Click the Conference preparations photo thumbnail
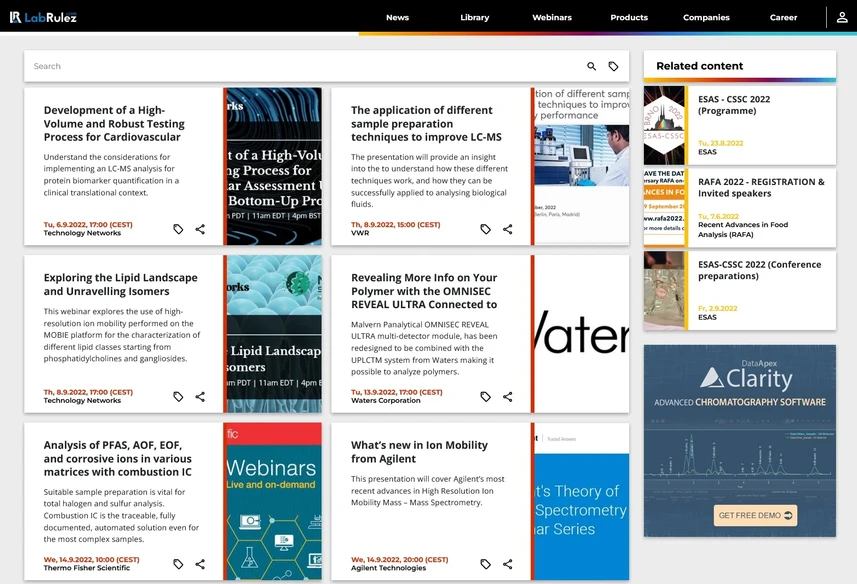Image resolution: width=857 pixels, height=584 pixels. click(664, 291)
